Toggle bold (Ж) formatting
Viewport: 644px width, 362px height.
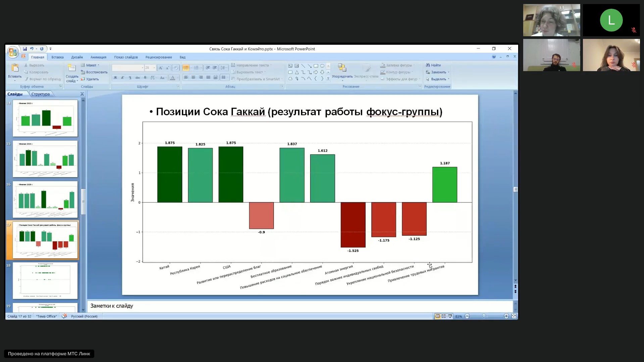115,77
